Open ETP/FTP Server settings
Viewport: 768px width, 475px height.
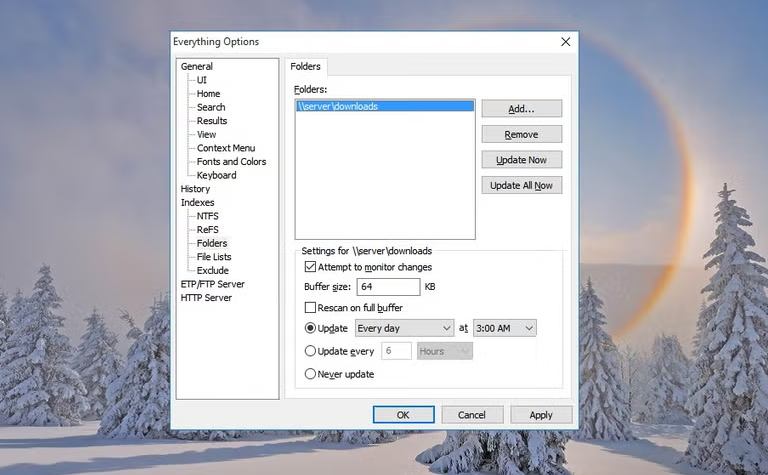point(212,284)
